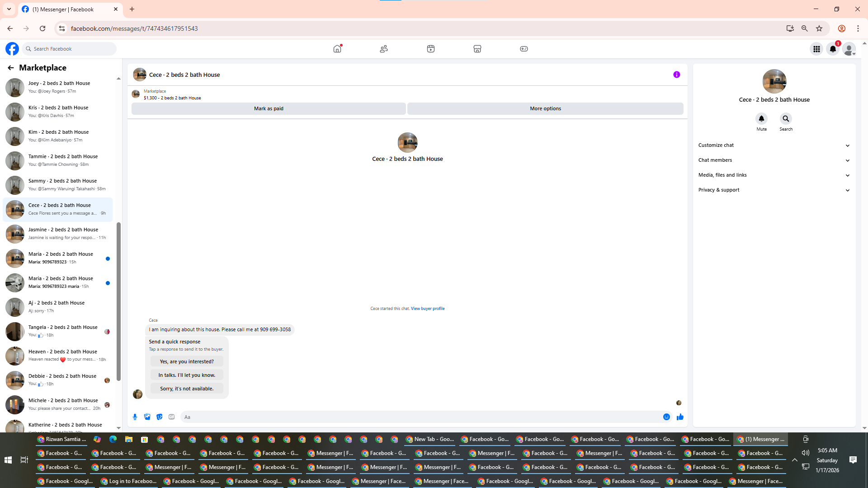Expand the Chat members section
The image size is (868, 488).
point(774,160)
